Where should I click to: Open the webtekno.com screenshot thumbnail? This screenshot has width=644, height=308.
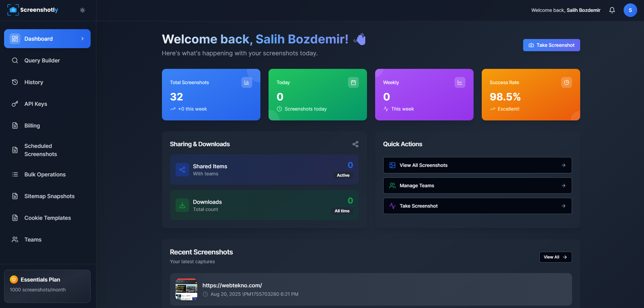[186, 289]
